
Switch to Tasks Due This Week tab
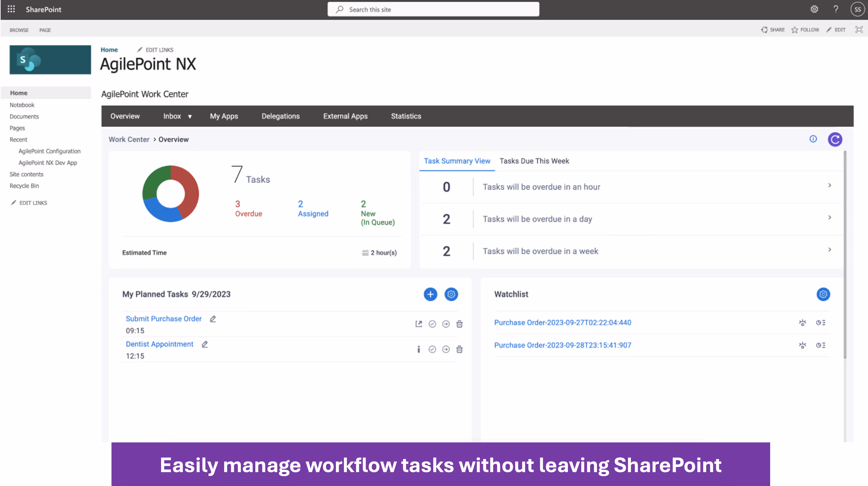[x=534, y=161]
